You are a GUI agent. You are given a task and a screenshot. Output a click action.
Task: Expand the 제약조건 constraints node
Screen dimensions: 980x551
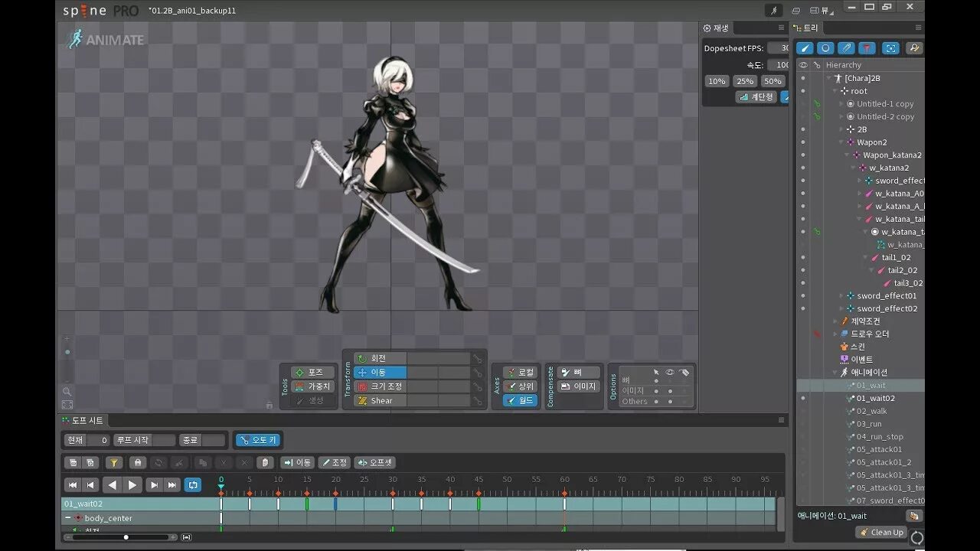click(x=835, y=321)
